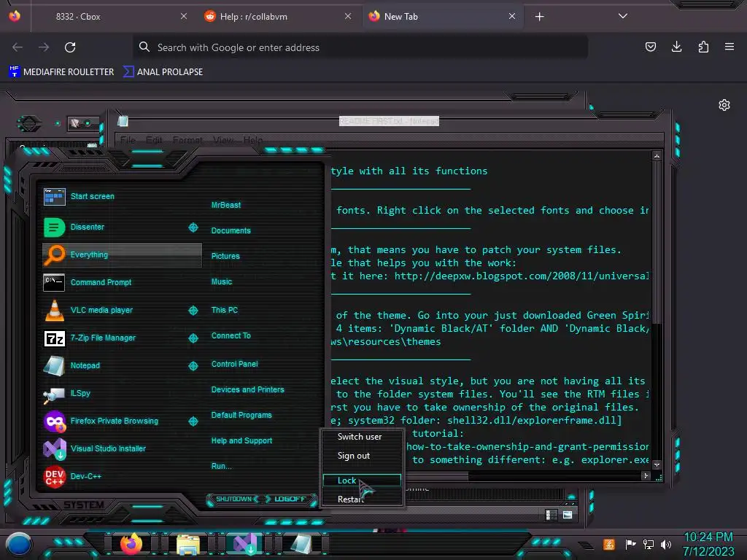This screenshot has height=560, width=747.
Task: Open Default Programs from start menu
Action: (x=241, y=415)
